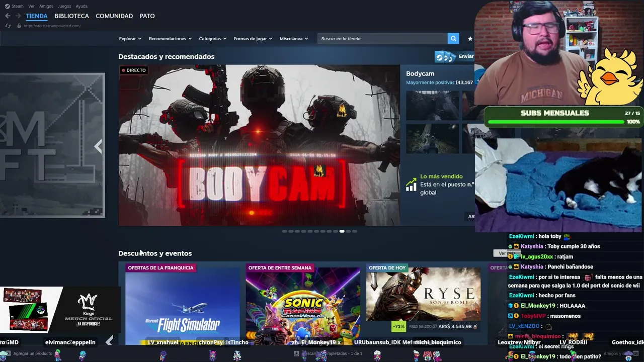
Task: Open the Juegos menu
Action: 64,6
